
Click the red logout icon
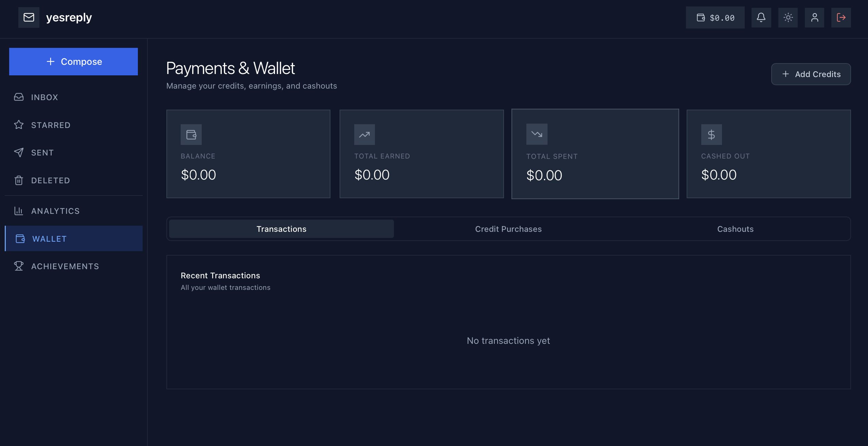tap(841, 18)
